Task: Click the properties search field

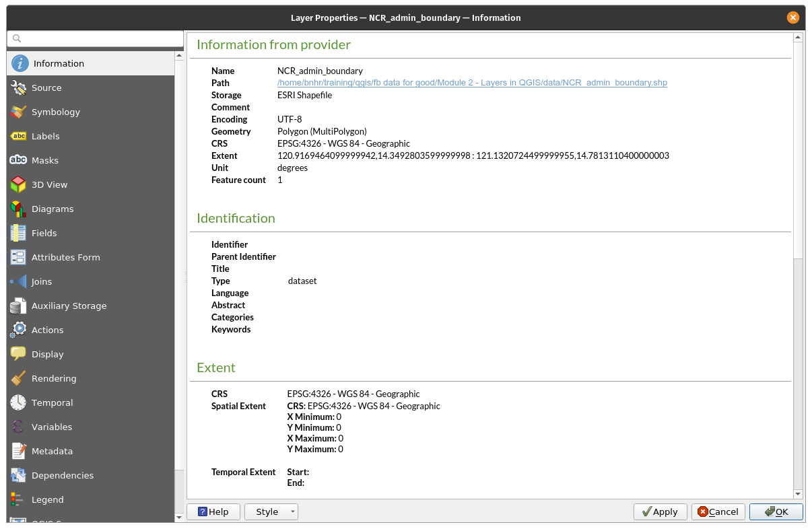Action: [94, 38]
